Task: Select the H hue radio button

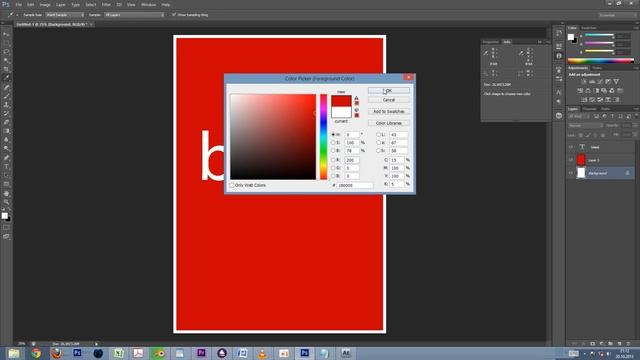Action: click(x=333, y=134)
